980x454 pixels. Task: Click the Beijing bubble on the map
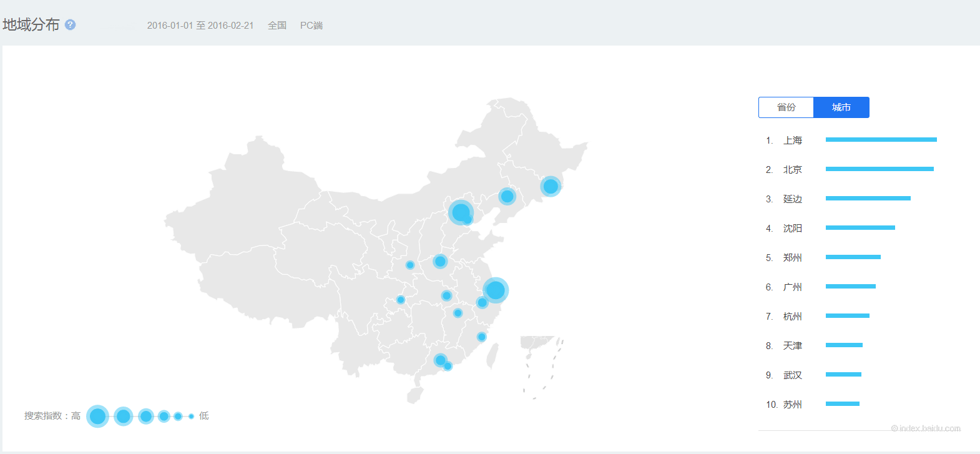point(460,212)
